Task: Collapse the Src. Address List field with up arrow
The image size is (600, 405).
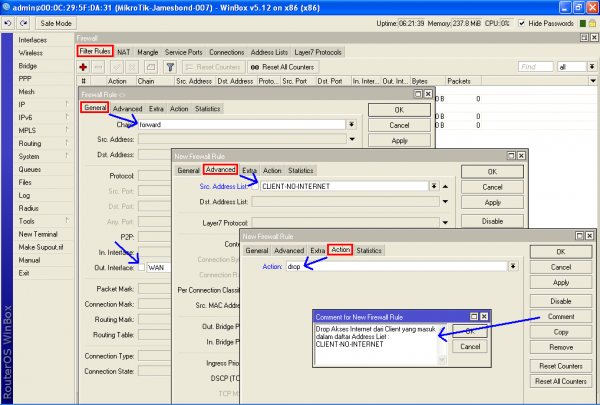Action: pyautogui.click(x=445, y=186)
